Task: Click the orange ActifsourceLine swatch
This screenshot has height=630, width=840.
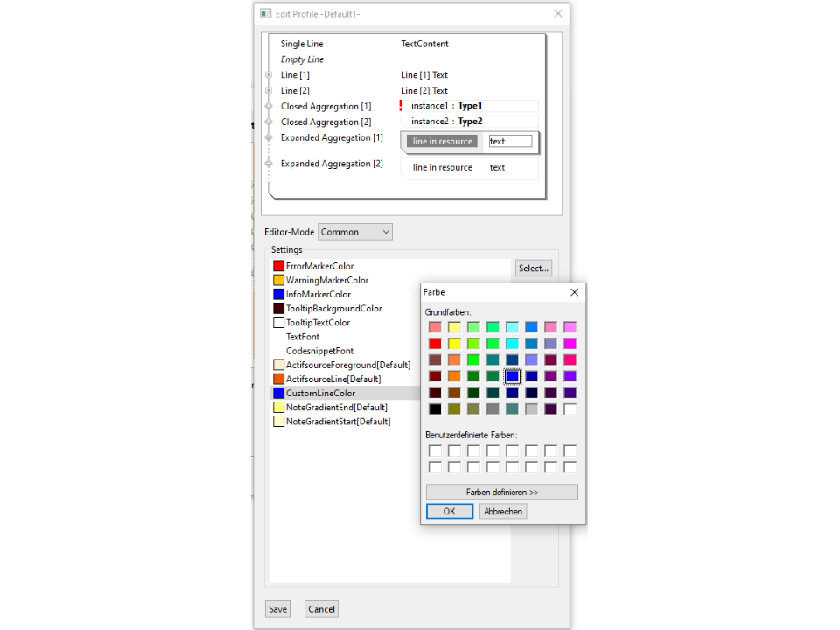Action: (x=278, y=379)
